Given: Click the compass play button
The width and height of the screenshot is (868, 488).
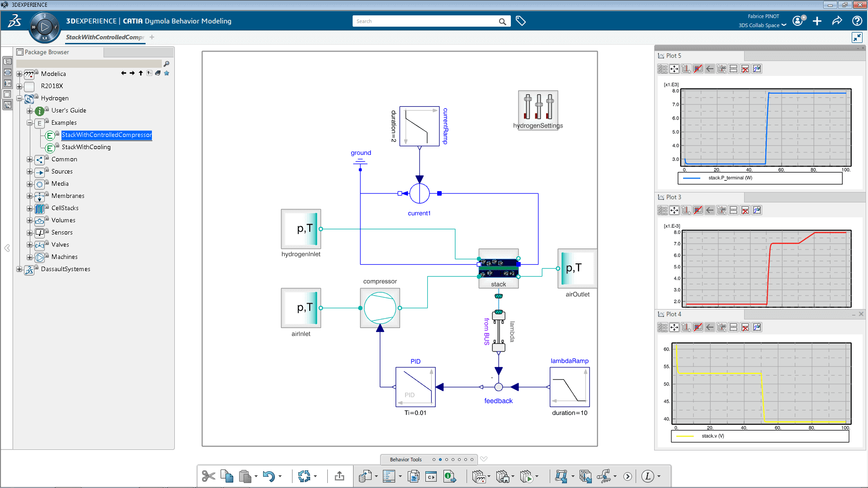Looking at the screenshot, I should click(44, 27).
